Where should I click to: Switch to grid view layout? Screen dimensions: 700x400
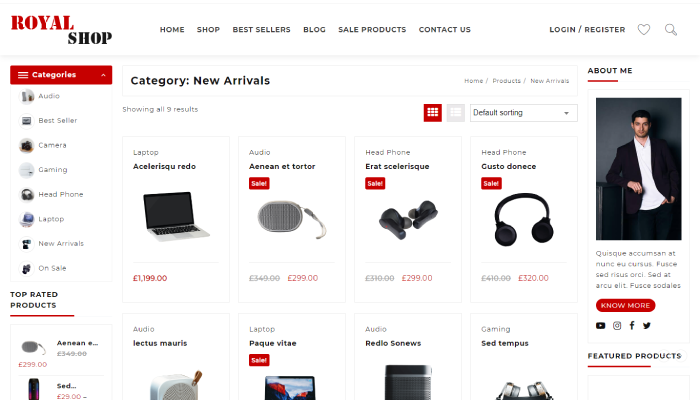coord(433,112)
